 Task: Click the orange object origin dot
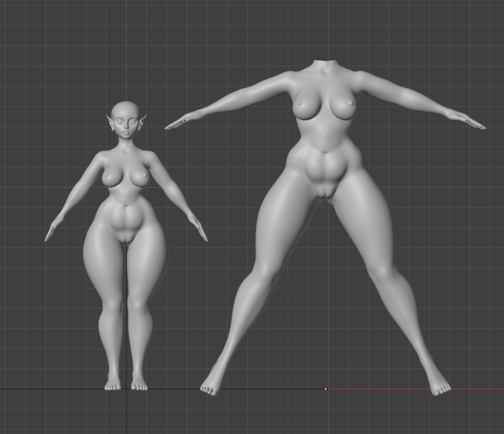click(326, 389)
